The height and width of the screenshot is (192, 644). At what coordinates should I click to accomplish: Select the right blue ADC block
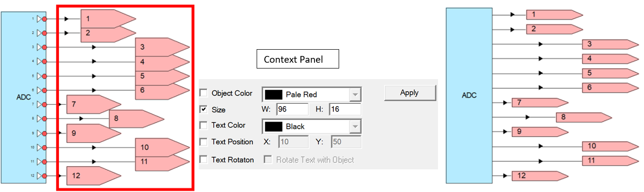(x=469, y=96)
